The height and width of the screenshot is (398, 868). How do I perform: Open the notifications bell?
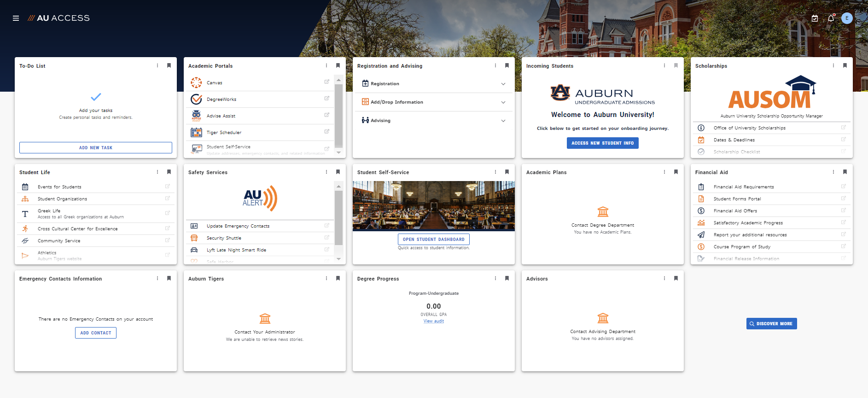click(831, 18)
